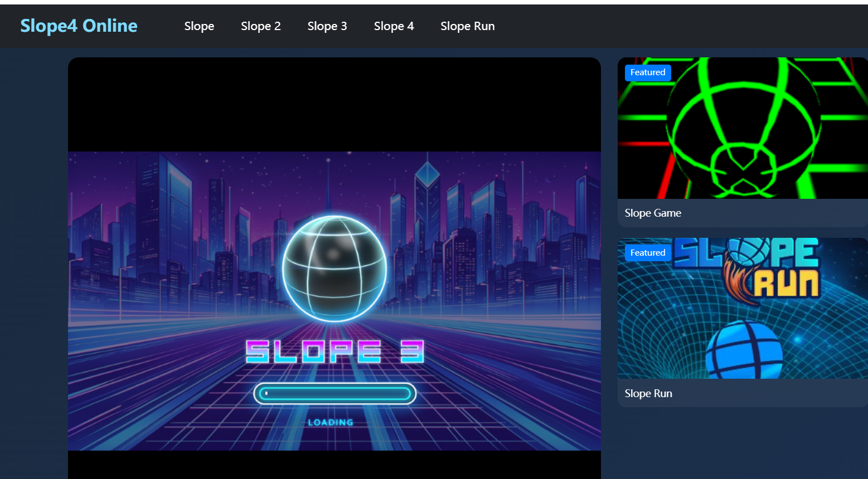Click the LOADING text in game frame
Screen dimensions: 868x479
[331, 423]
